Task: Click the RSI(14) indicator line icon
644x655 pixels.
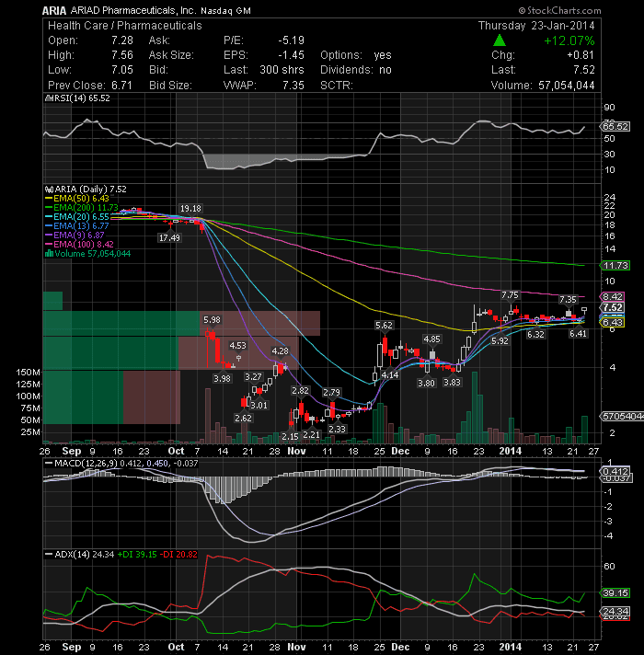Action: tap(49, 98)
